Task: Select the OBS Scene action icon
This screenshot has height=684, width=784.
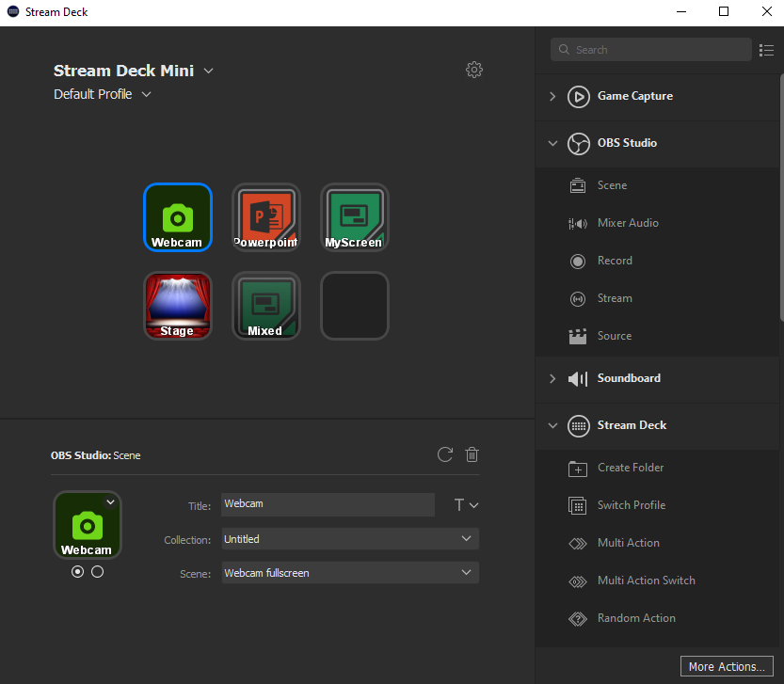Action: 578,185
